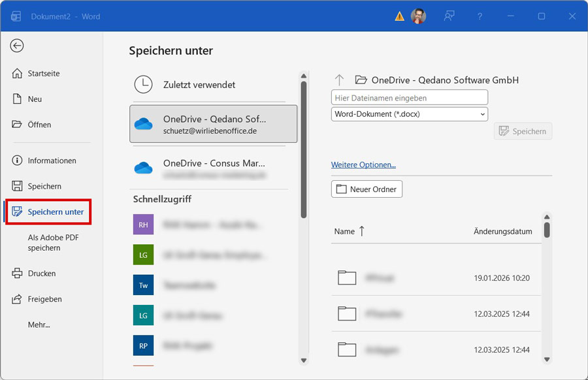Click schuetz@wirliebenoffice.de account text
Screen dimensions: 588x380
(210, 131)
